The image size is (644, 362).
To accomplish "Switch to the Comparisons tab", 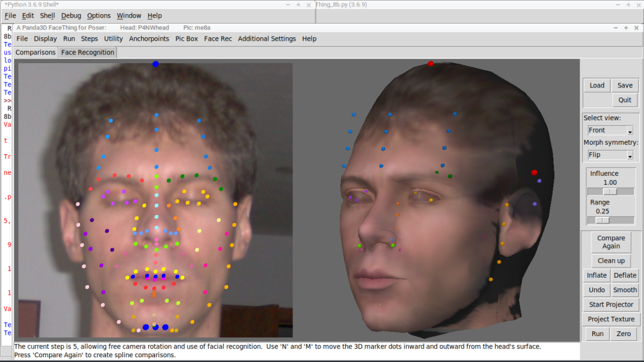I will click(35, 52).
